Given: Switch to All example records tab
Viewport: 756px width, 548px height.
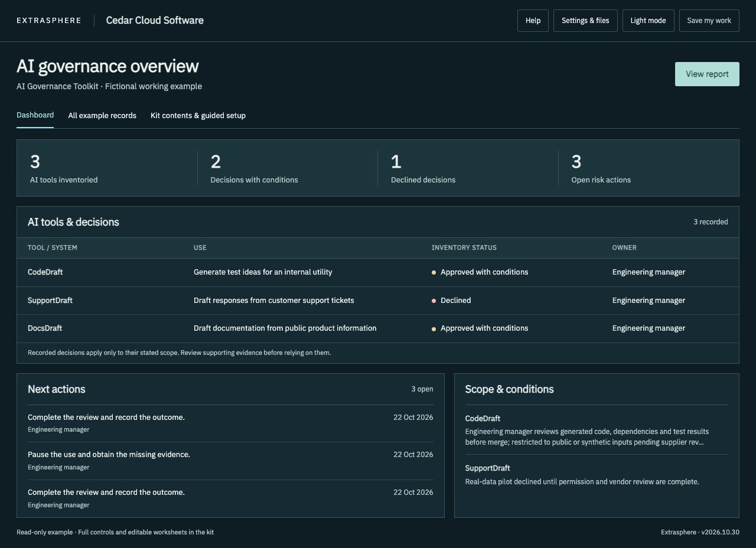Looking at the screenshot, I should tap(102, 116).
